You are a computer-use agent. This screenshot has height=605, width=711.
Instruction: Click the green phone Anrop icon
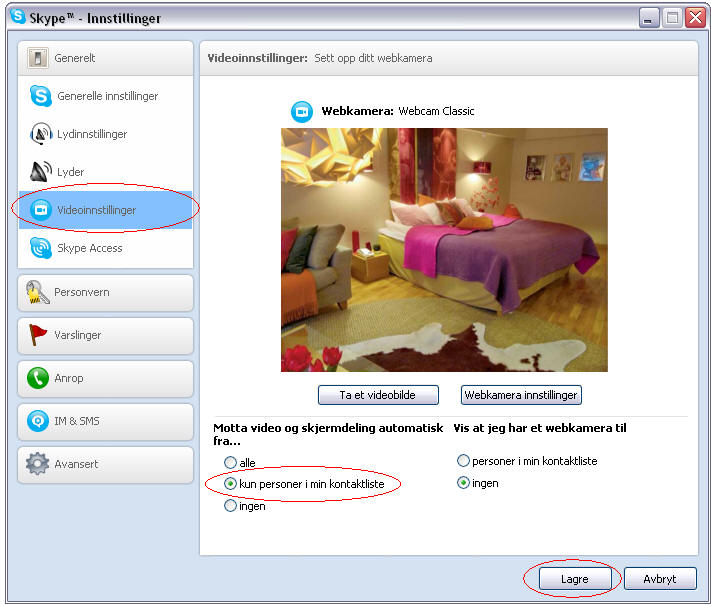click(x=38, y=378)
